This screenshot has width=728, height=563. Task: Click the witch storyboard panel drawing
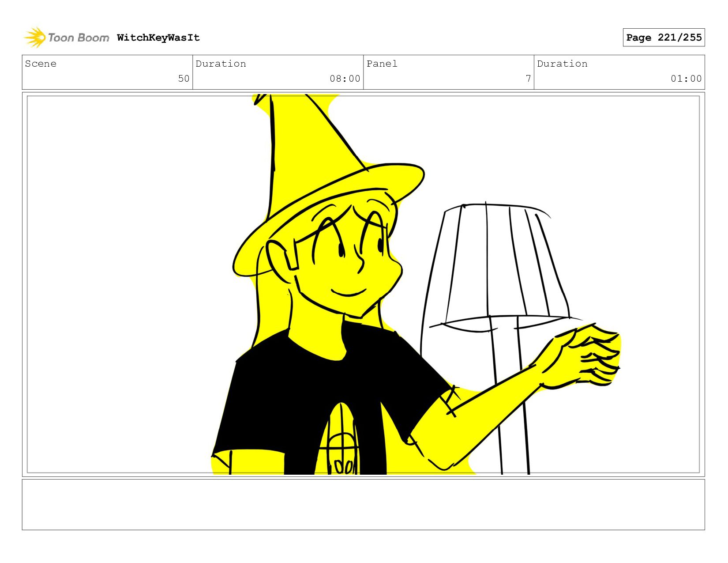pyautogui.click(x=363, y=284)
